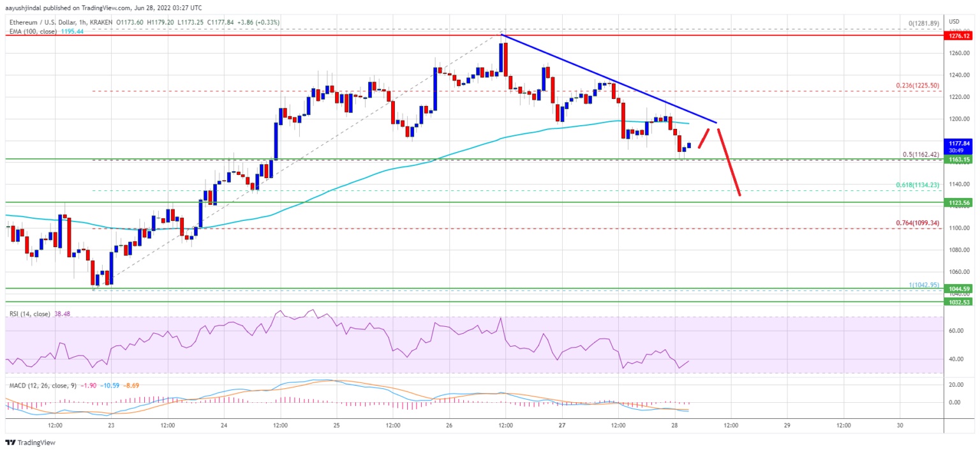Click the red 1276.12 resistance price tag
Image resolution: width=980 pixels, height=452 pixels.
pos(960,36)
